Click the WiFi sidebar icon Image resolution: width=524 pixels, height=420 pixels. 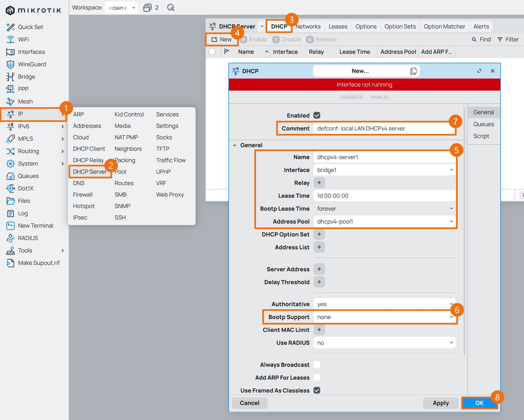(x=10, y=40)
